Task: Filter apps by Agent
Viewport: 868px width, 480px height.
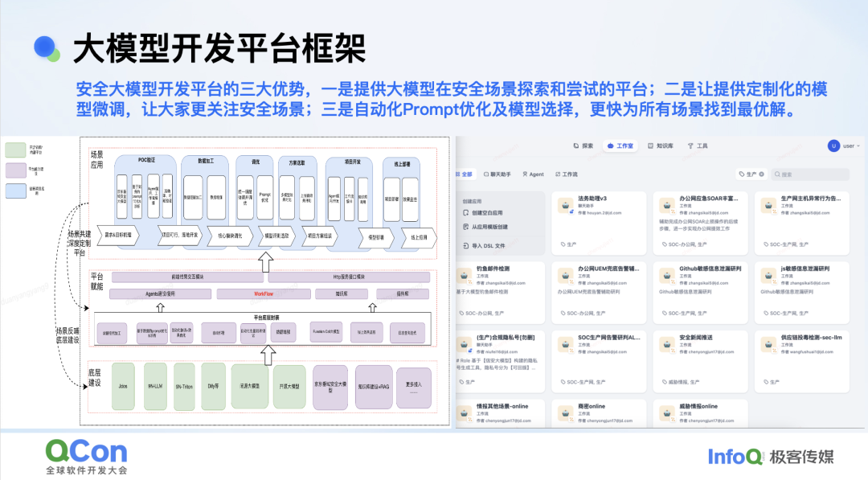Action: tap(533, 174)
